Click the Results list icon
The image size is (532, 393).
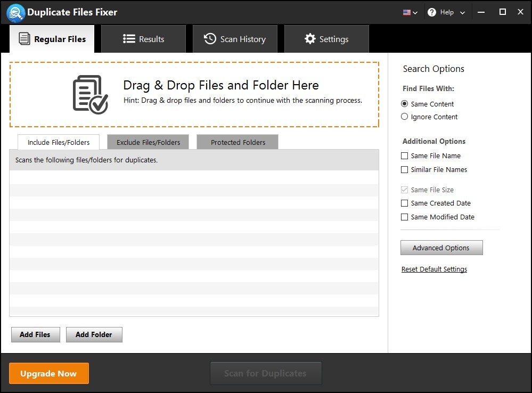pos(129,39)
